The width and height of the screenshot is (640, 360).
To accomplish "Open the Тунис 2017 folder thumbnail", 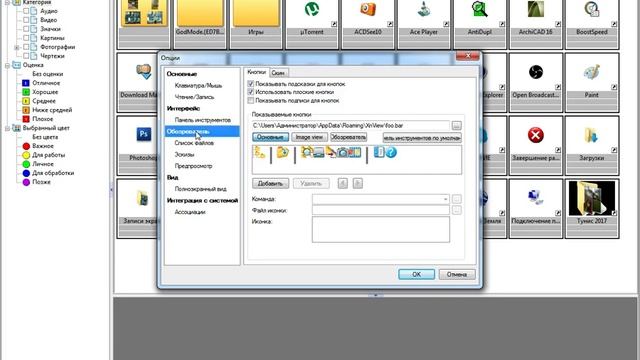I will coord(592,208).
